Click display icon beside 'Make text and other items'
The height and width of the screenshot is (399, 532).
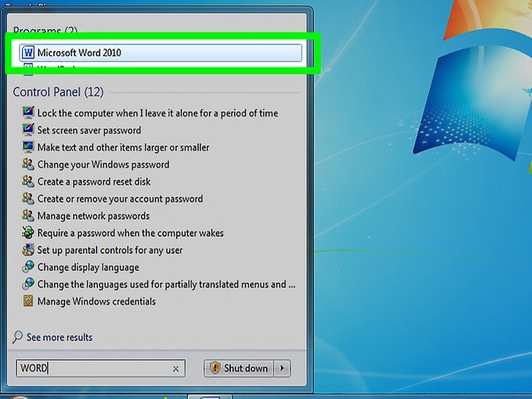click(x=28, y=147)
